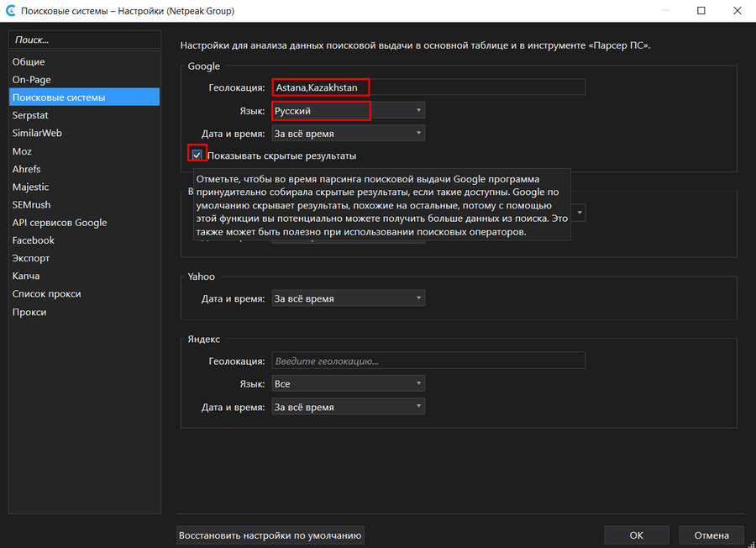Open the Moz settings section
Viewport: 756px width, 548px height.
(x=84, y=151)
